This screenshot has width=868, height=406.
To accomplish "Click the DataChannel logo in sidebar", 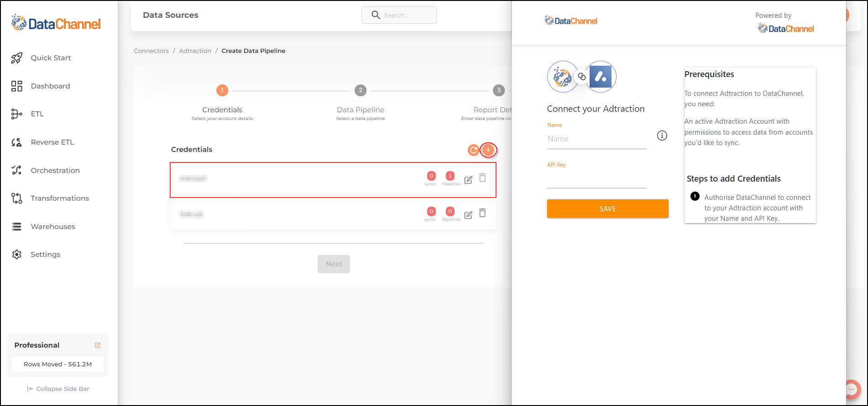I will tap(56, 23).
